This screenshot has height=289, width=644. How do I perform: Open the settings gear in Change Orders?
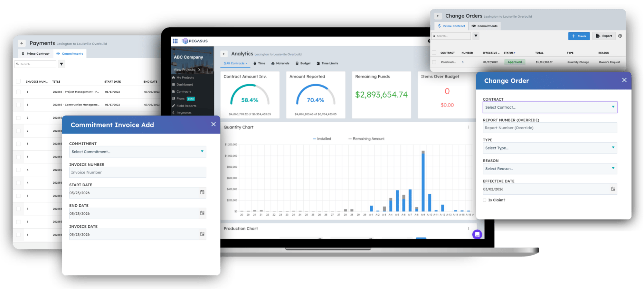pyautogui.click(x=620, y=36)
